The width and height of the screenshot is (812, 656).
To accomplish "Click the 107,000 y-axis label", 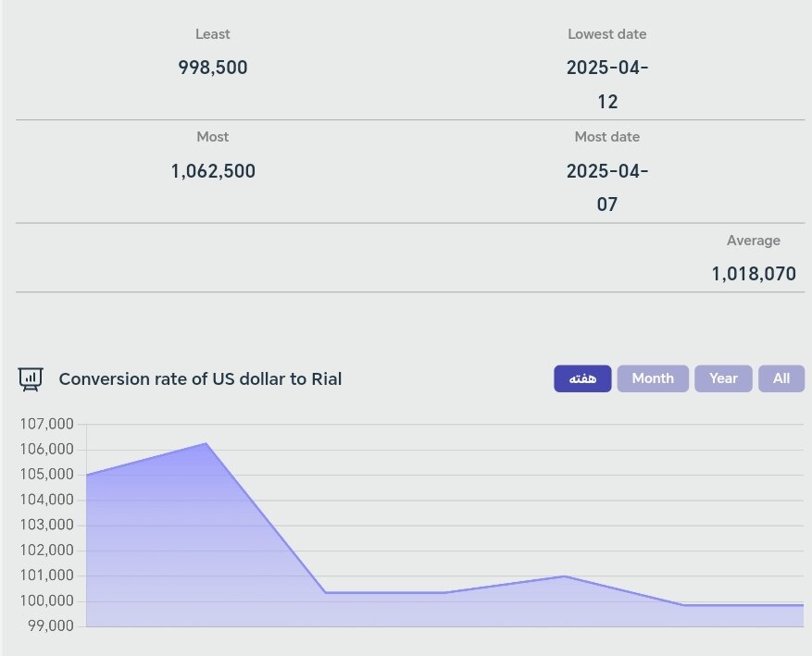I will pyautogui.click(x=46, y=425).
